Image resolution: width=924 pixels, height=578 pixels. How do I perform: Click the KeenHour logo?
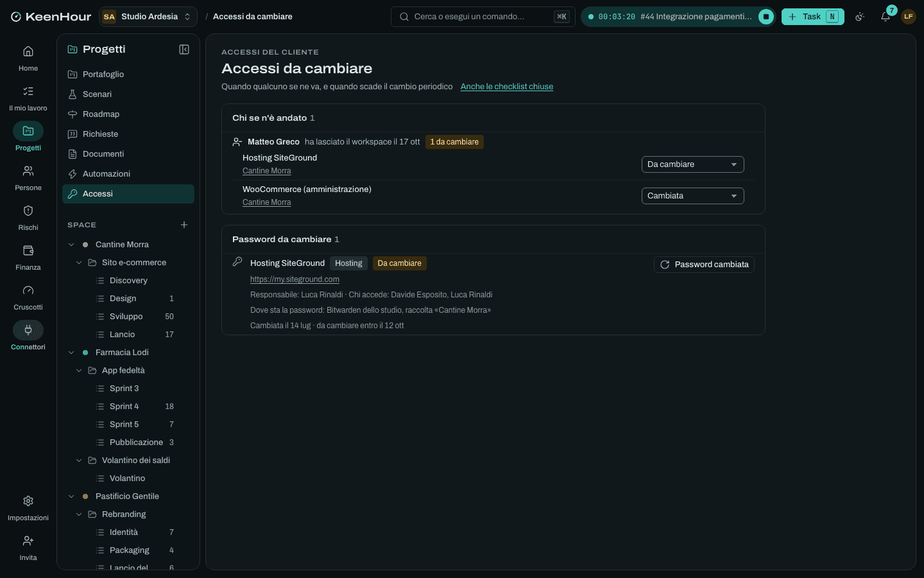point(51,17)
